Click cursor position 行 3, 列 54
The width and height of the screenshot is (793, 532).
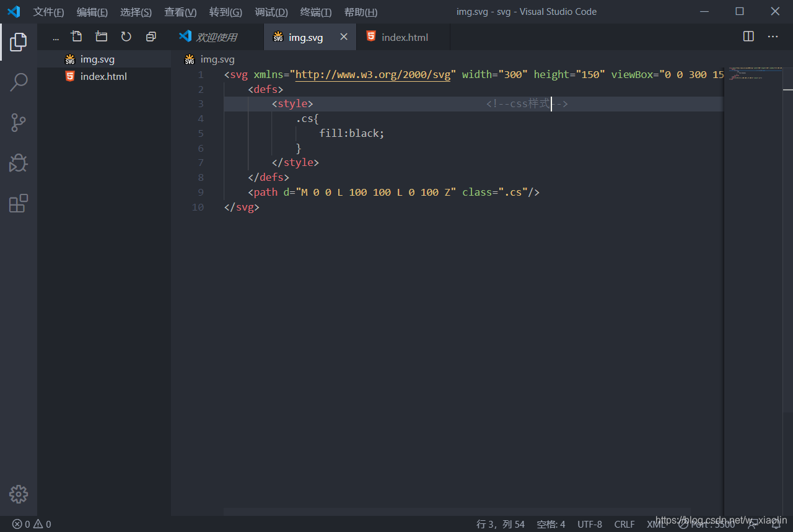coord(501,525)
